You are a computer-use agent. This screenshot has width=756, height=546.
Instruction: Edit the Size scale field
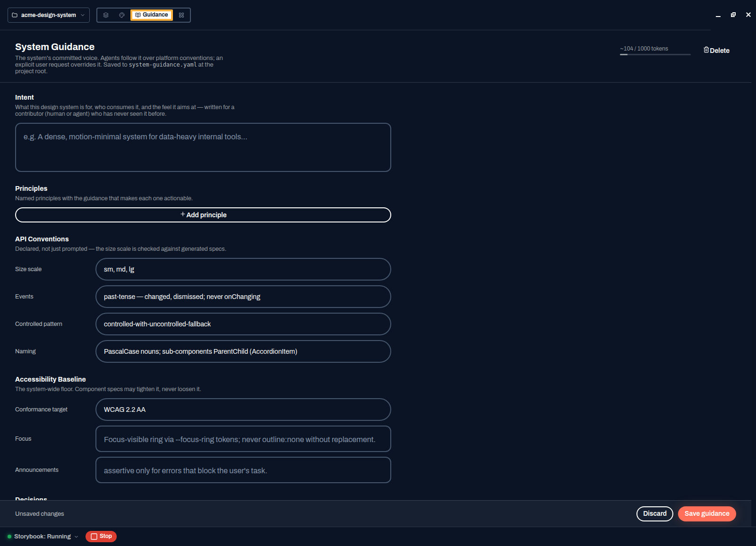(243, 269)
